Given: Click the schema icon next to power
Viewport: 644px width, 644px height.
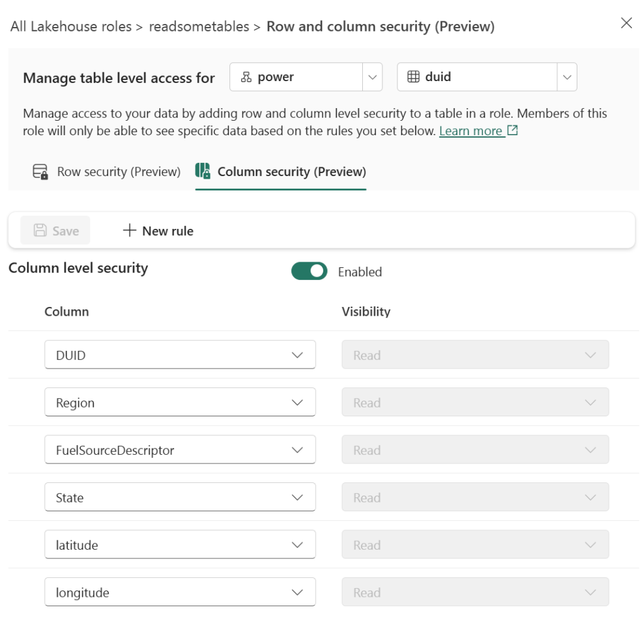Looking at the screenshot, I should point(246,77).
